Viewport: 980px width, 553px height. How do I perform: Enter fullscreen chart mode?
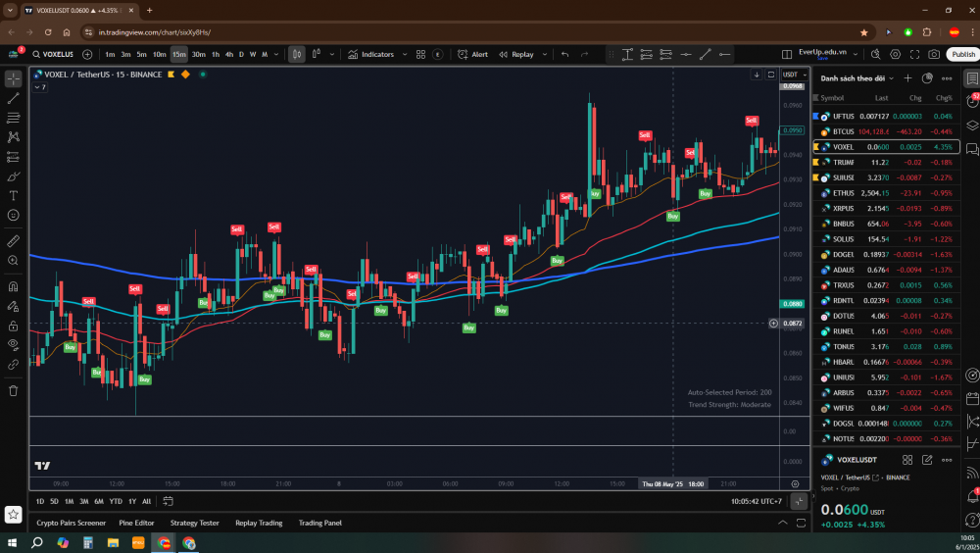[914, 55]
